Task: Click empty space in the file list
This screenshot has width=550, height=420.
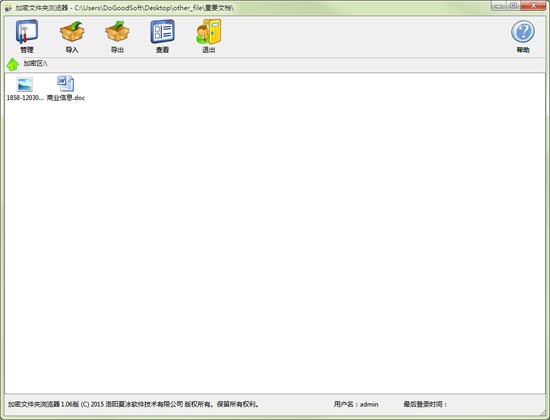Action: (275, 246)
